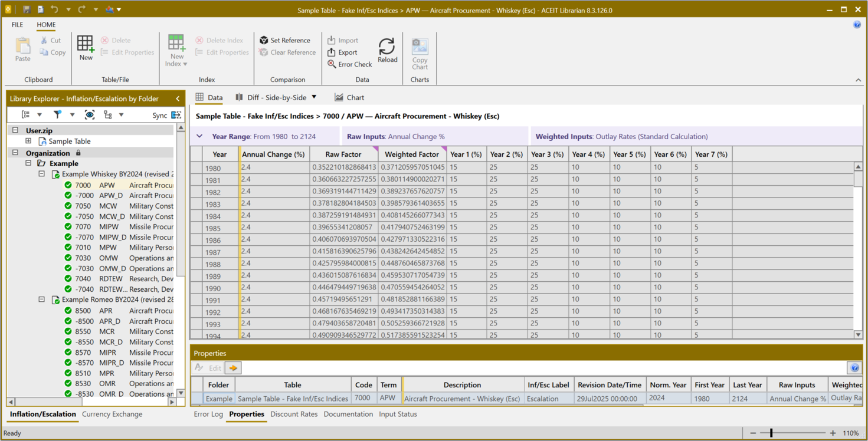Open the Currency Exchange tab
This screenshot has width=868, height=441.
(x=112, y=414)
